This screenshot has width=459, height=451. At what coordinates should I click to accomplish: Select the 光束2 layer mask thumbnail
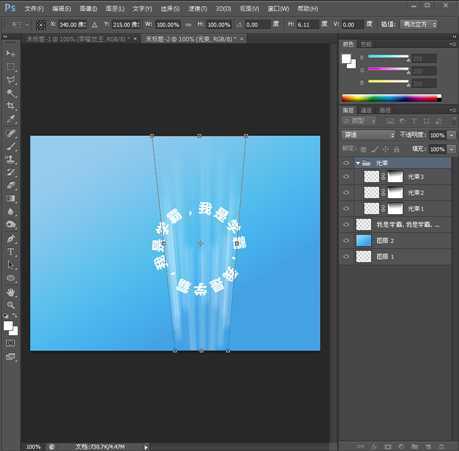click(x=395, y=193)
